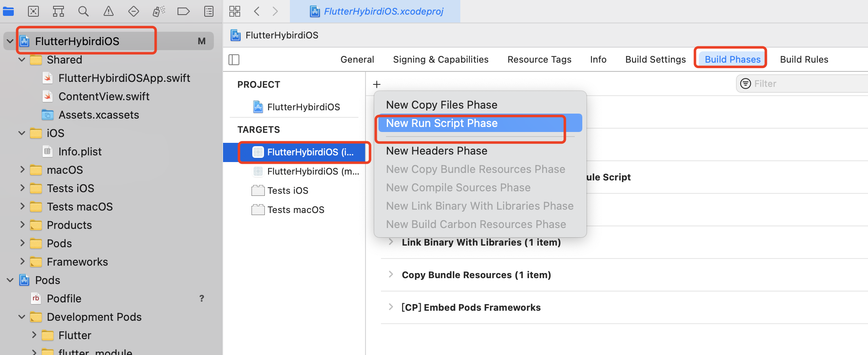Click the filter icon in Filter field
The image size is (868, 355).
coord(746,84)
